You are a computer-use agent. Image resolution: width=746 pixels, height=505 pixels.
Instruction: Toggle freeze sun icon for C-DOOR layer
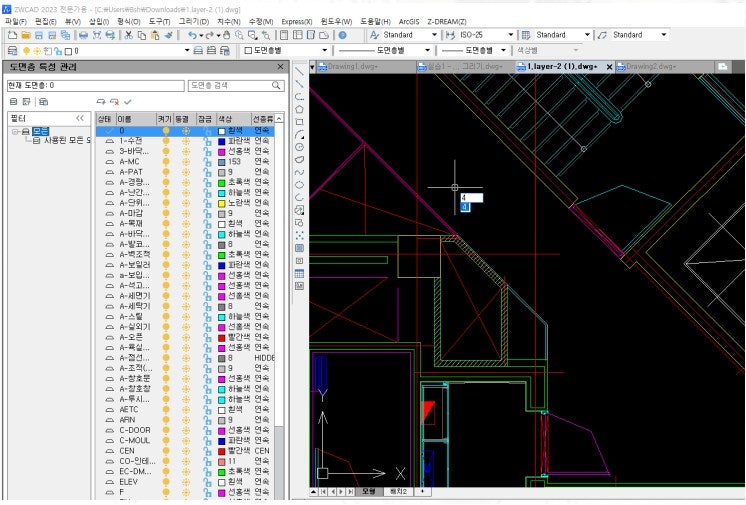[x=185, y=430]
